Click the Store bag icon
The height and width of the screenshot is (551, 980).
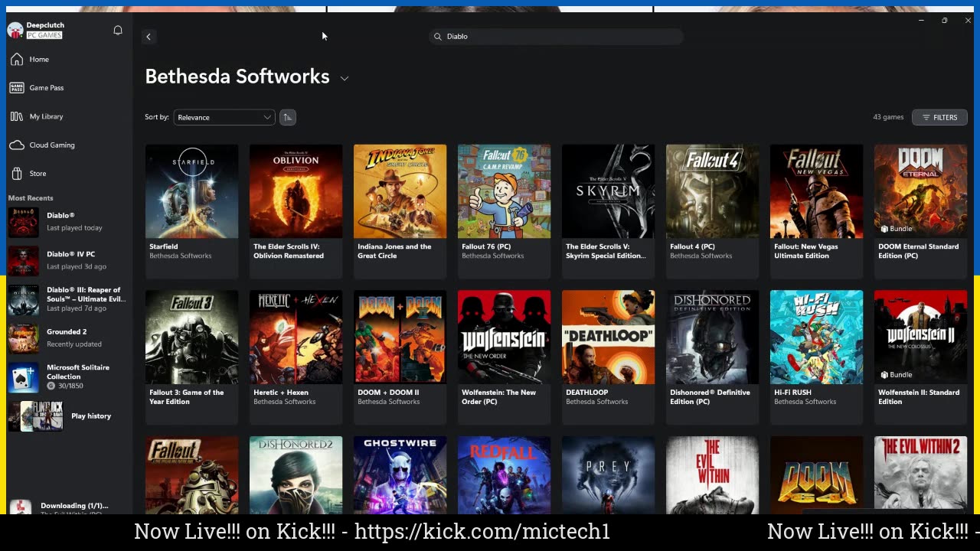[17, 174]
